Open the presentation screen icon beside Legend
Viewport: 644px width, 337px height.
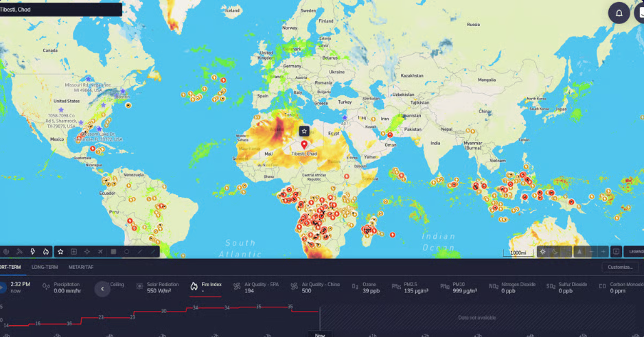tap(616, 252)
